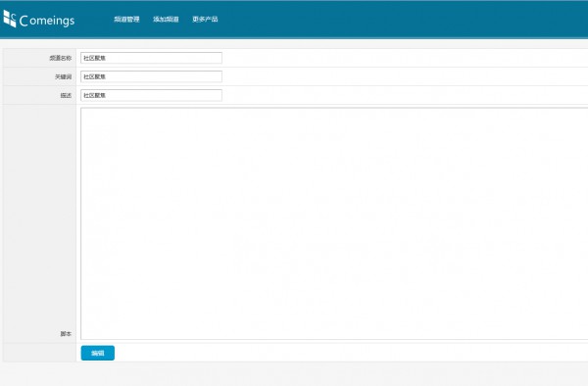Focus the 频道名称 input field
This screenshot has width=588, height=386.
pos(151,58)
